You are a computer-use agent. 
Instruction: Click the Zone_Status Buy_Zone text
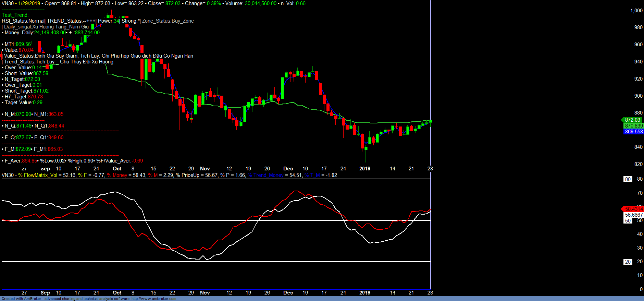pyautogui.click(x=168, y=21)
